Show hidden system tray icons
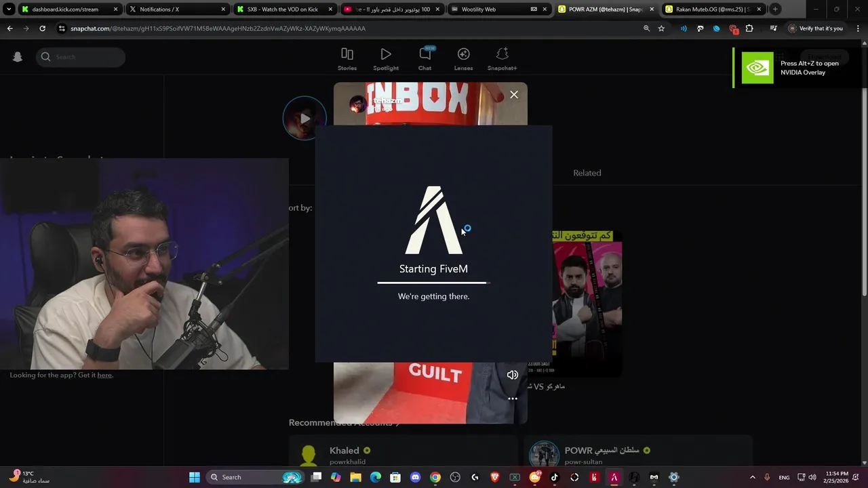 pyautogui.click(x=752, y=477)
